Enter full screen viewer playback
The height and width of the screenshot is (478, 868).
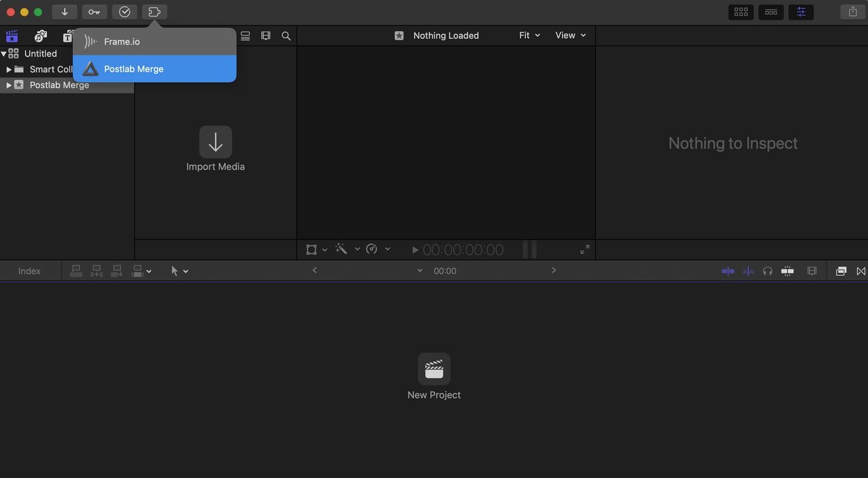[x=585, y=250]
